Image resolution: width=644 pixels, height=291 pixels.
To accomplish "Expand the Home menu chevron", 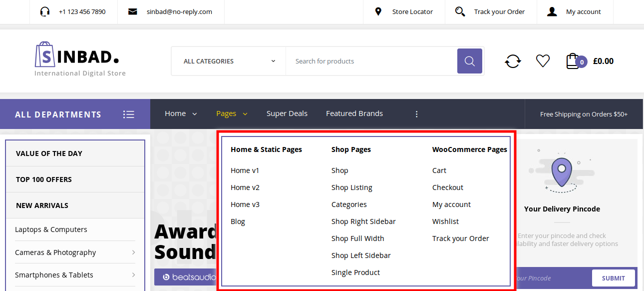I will (195, 114).
